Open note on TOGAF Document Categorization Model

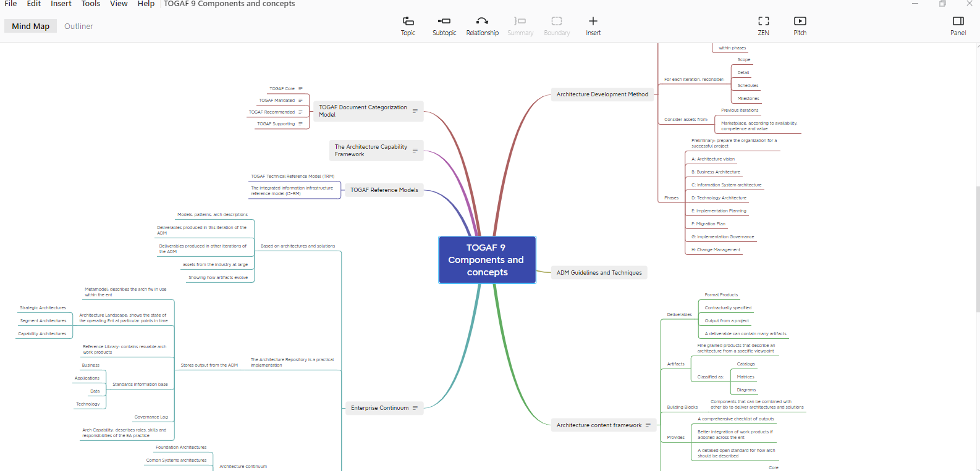415,111
